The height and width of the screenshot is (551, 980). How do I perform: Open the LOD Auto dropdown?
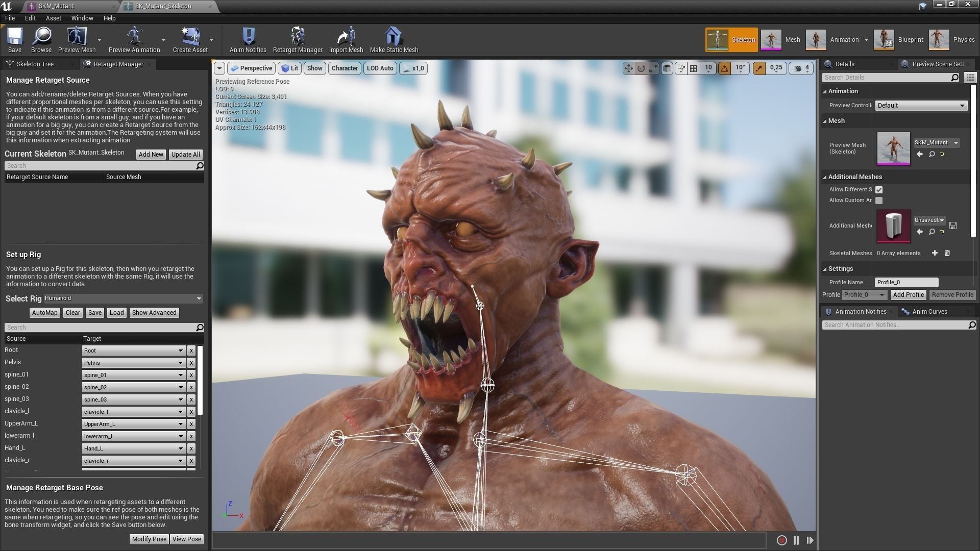tap(380, 68)
